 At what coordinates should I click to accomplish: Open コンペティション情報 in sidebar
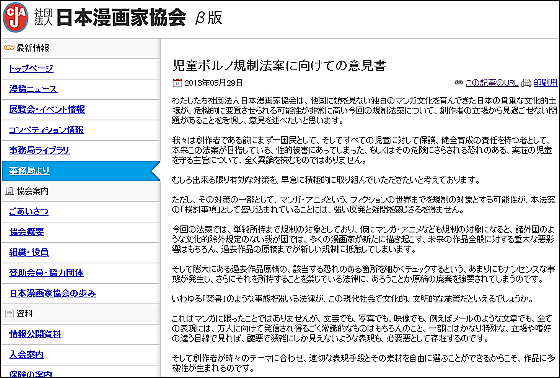46,129
